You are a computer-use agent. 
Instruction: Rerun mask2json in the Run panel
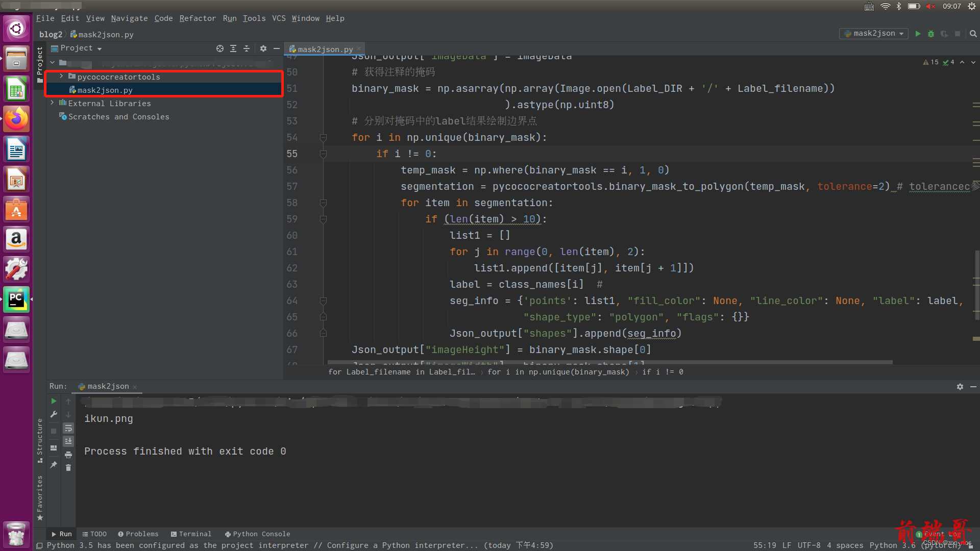click(x=54, y=402)
